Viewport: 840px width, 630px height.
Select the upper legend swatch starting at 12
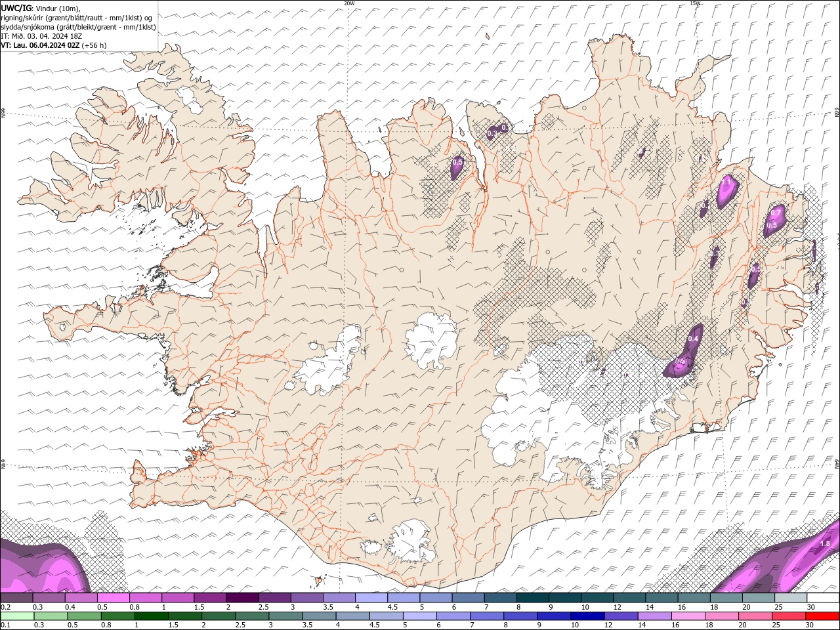(629, 598)
